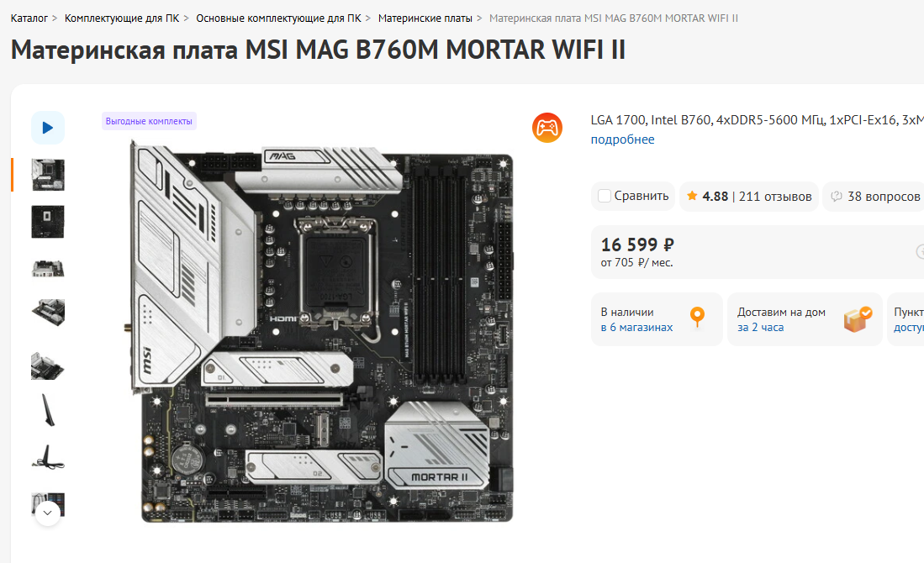Screen dimensions: 924x563
Task: Click the rating star icon
Action: click(x=692, y=196)
